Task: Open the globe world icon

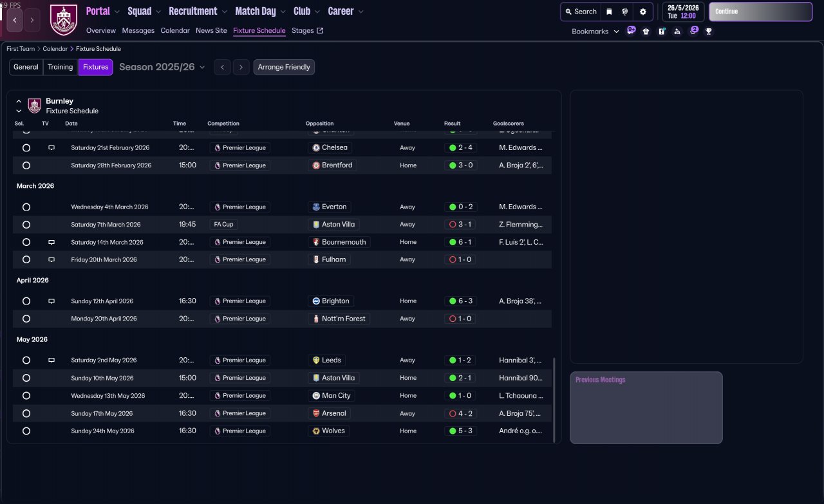Action: click(625, 12)
